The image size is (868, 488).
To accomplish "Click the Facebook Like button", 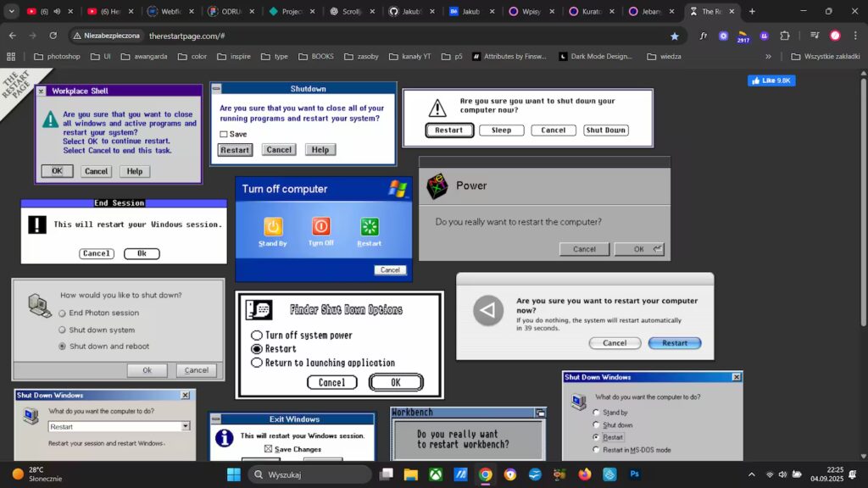I will click(x=771, y=80).
